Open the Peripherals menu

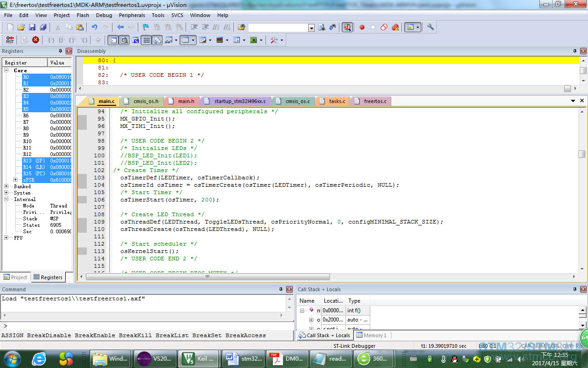[x=132, y=15]
